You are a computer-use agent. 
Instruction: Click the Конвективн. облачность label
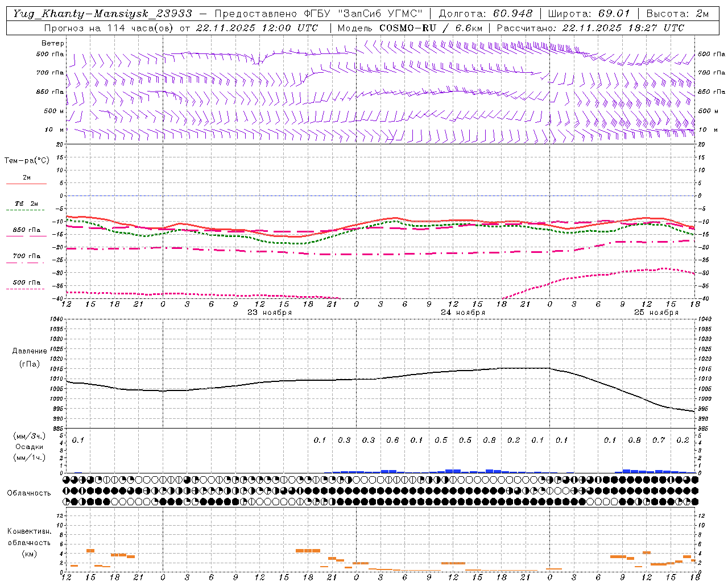point(29,537)
